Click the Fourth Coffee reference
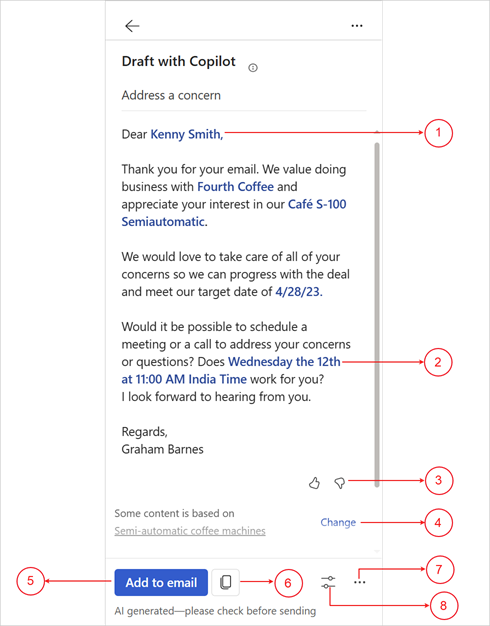490x626 pixels. click(x=236, y=186)
